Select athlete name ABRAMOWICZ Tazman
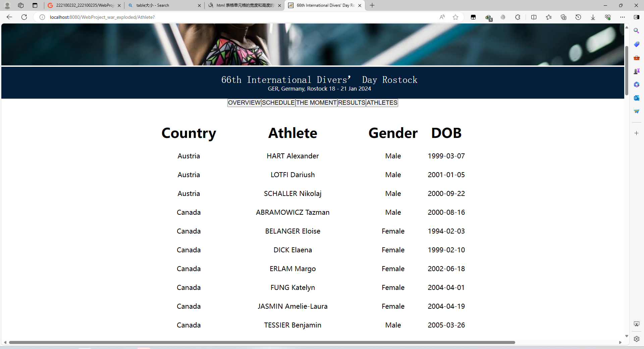 coord(293,212)
